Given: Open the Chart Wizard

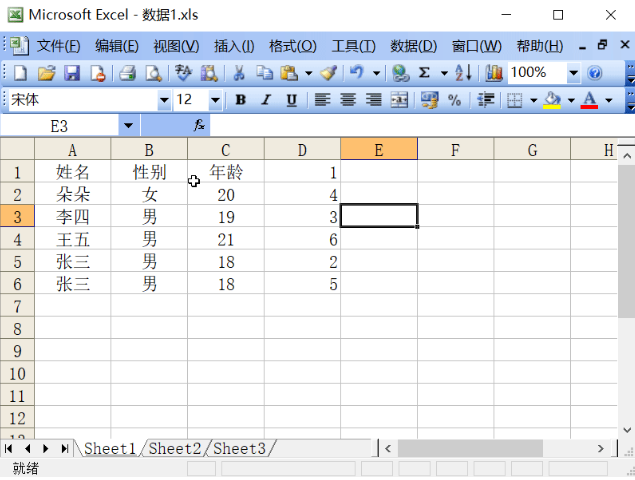Looking at the screenshot, I should 494,73.
